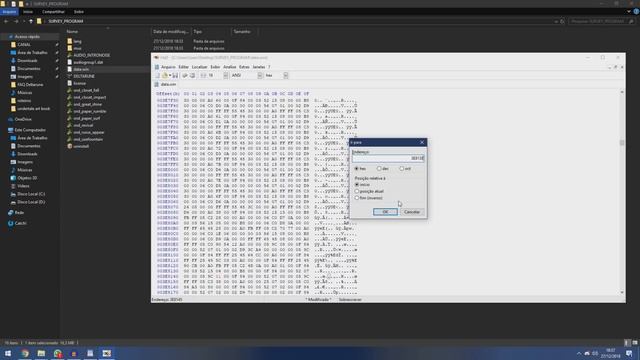Open the Análise menu in HxD
640x360 pixels.
(229, 67)
